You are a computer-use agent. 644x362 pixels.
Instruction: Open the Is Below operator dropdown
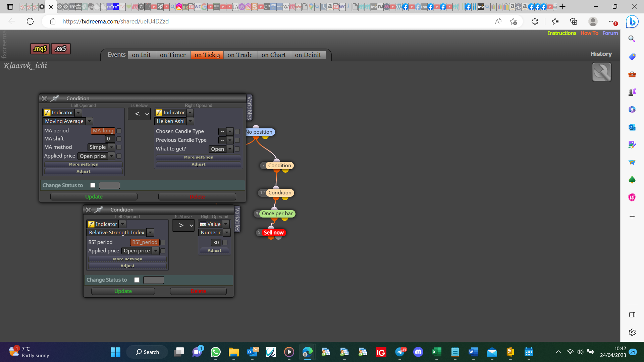coord(139,114)
